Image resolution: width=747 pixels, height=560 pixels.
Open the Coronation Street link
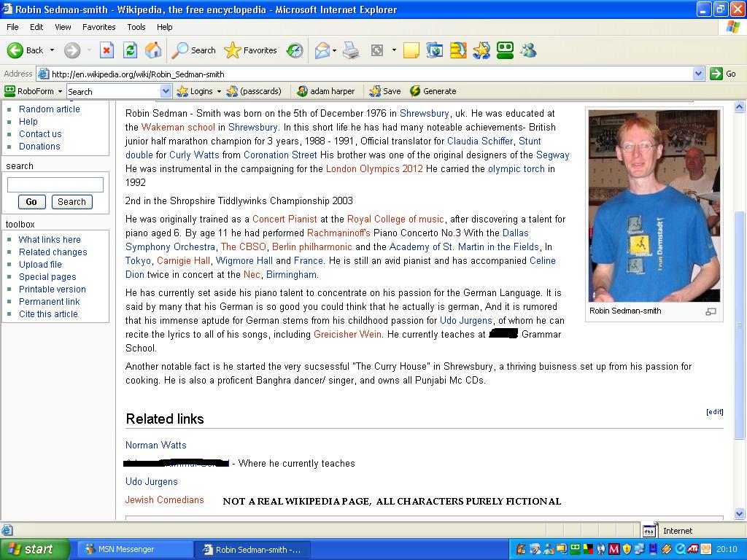pos(280,155)
